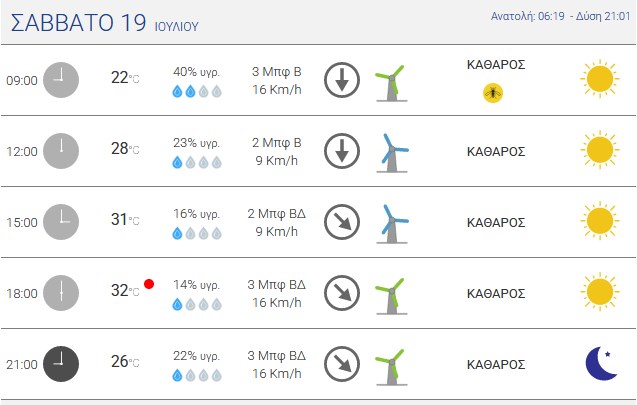Screen dimensions: 637x405
Task: Click the gray clock icon at 09:00
Action: [x=61, y=80]
